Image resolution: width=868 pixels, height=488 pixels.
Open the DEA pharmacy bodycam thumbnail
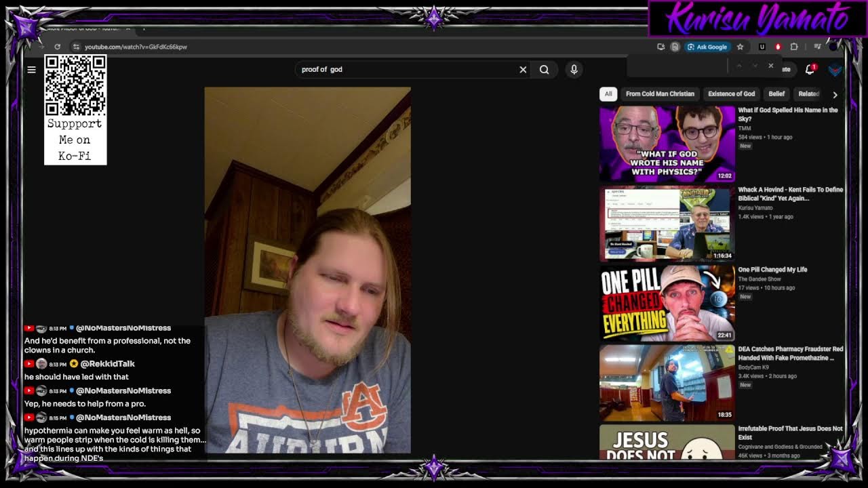[x=667, y=383]
